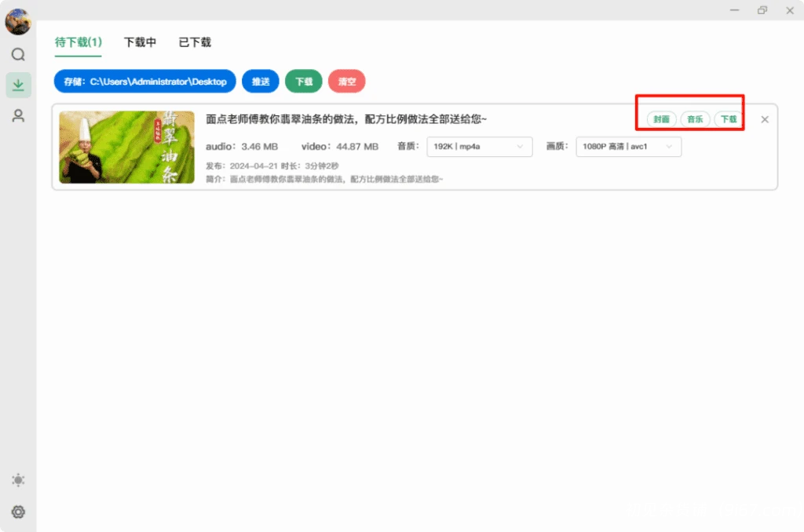Click the blue 推送 push button
Screen dimensions: 804x532
pos(261,81)
